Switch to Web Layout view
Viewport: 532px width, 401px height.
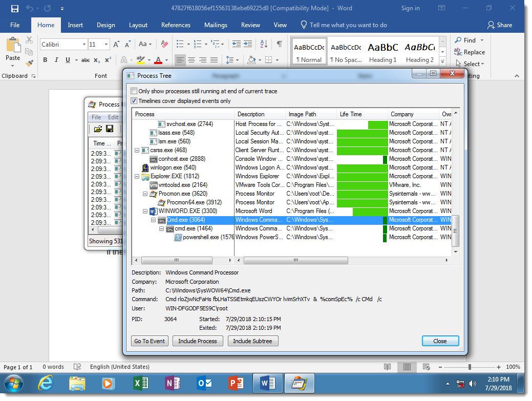pyautogui.click(x=427, y=367)
